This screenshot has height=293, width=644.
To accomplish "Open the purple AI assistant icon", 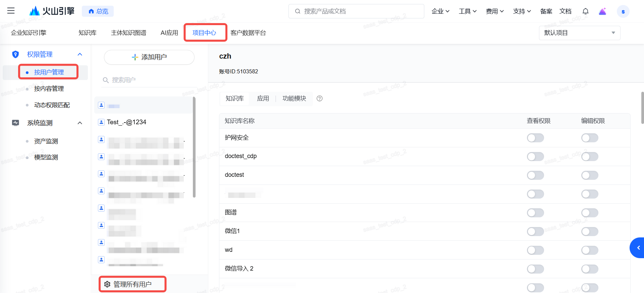I will [x=602, y=11].
